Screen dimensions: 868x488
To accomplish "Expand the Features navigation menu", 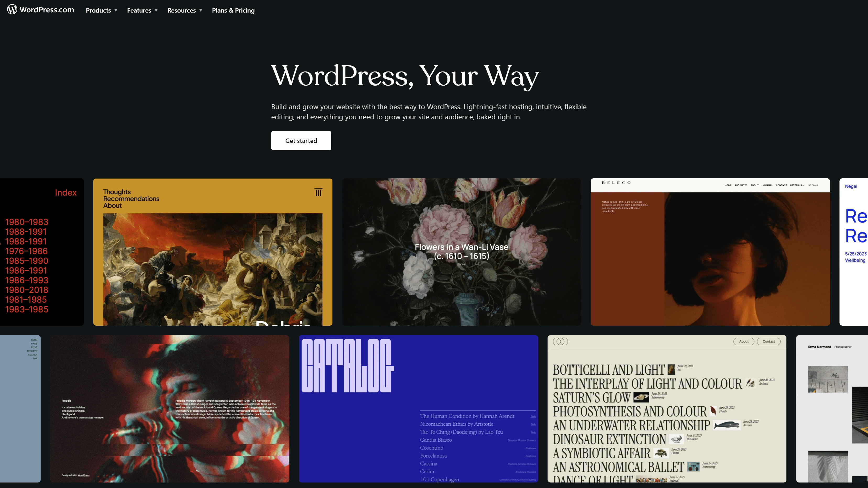I will point(142,10).
